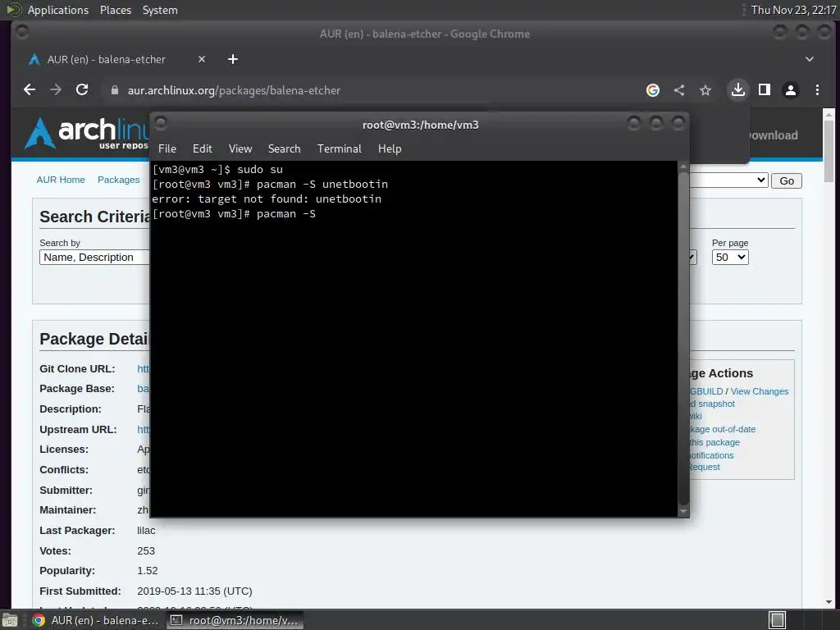Open terminal Edit menu
The height and width of the screenshot is (630, 840).
(203, 149)
